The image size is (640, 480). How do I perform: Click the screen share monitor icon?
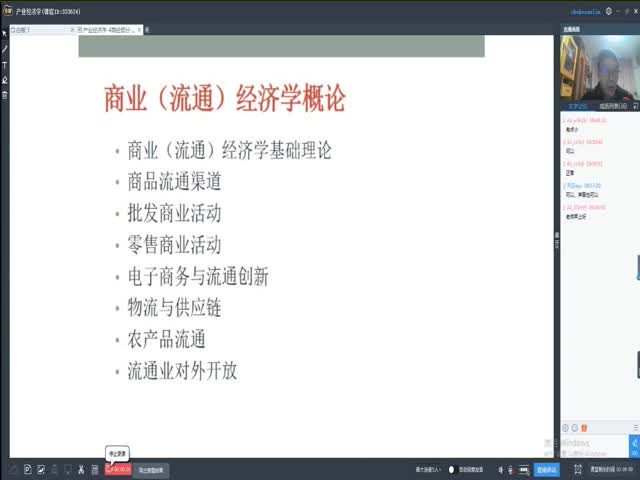pos(68,469)
